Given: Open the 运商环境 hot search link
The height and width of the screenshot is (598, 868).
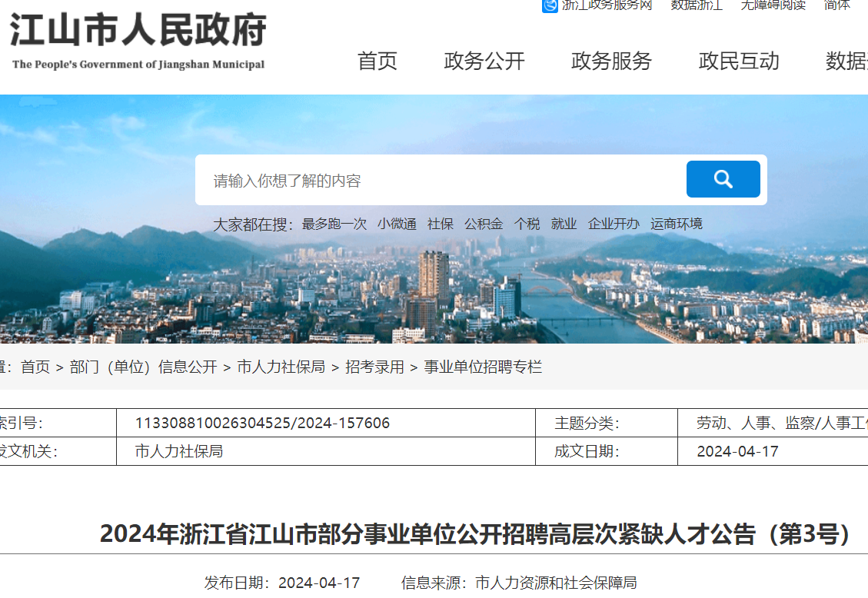Looking at the screenshot, I should (x=677, y=224).
